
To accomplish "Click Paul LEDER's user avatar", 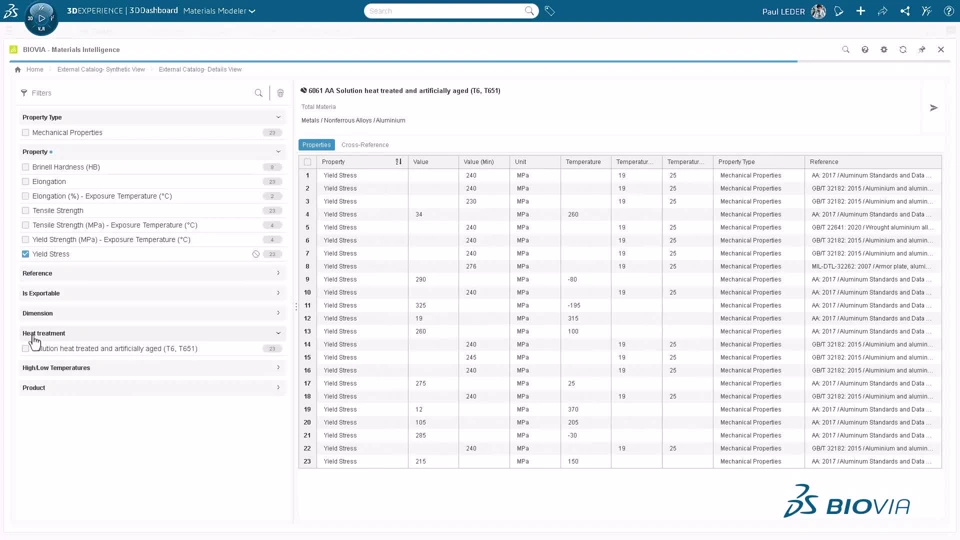I will tap(818, 11).
